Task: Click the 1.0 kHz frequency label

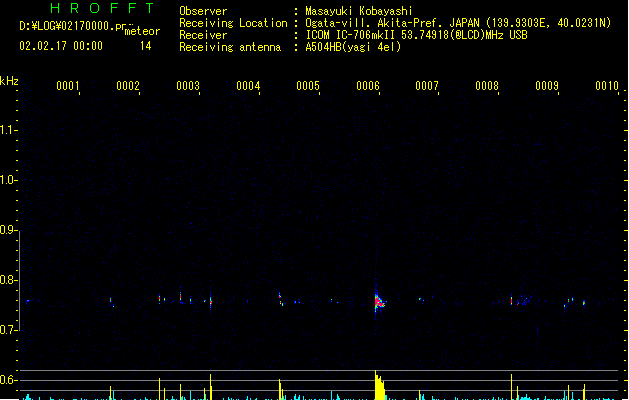Action: point(8,180)
